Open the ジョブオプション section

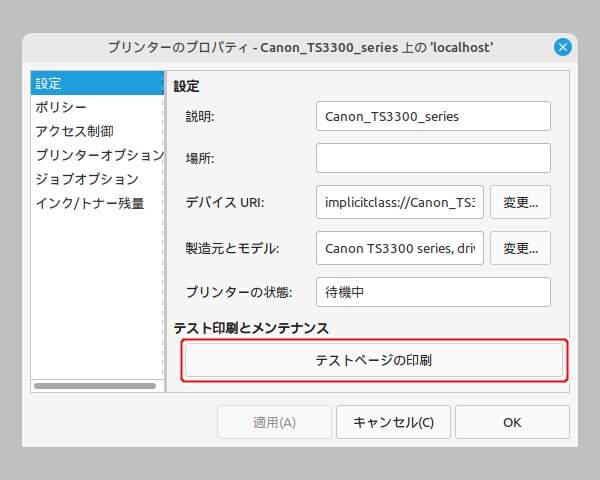click(x=97, y=179)
